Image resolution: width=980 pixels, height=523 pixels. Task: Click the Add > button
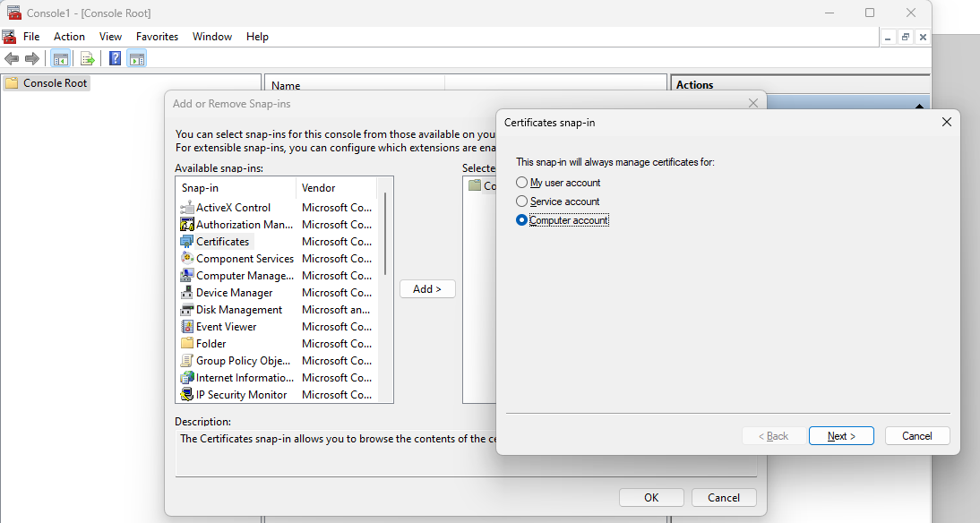click(427, 288)
